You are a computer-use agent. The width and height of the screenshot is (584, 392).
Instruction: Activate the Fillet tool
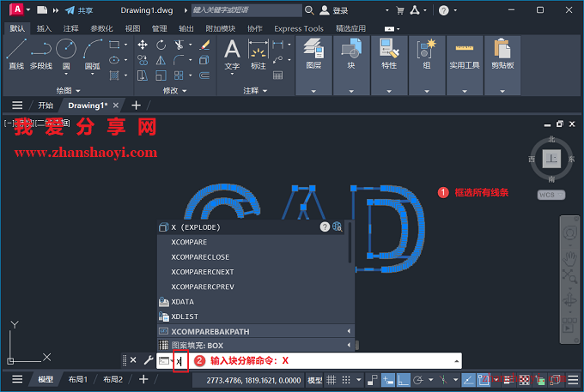(x=179, y=60)
